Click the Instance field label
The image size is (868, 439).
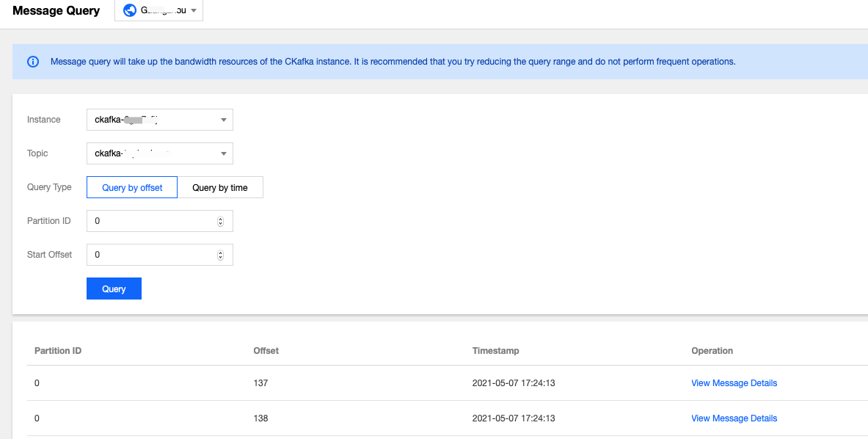coord(44,120)
